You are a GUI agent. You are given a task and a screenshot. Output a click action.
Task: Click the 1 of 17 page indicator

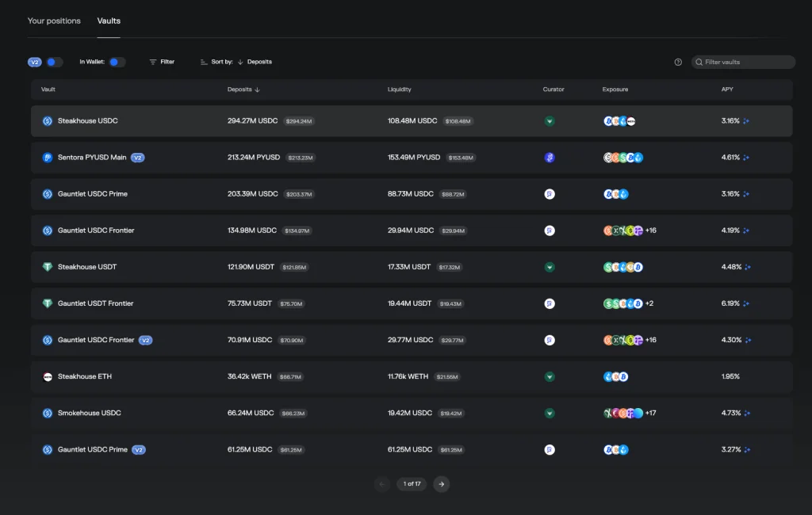click(x=412, y=484)
